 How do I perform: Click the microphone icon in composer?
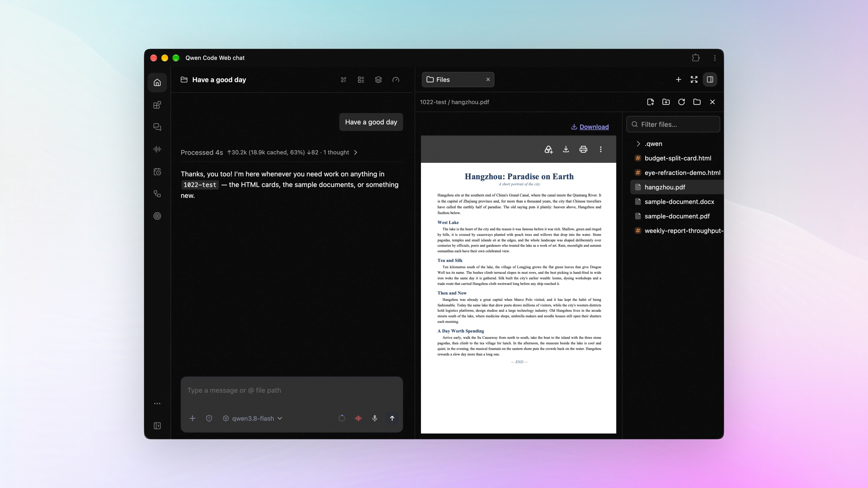(375, 418)
